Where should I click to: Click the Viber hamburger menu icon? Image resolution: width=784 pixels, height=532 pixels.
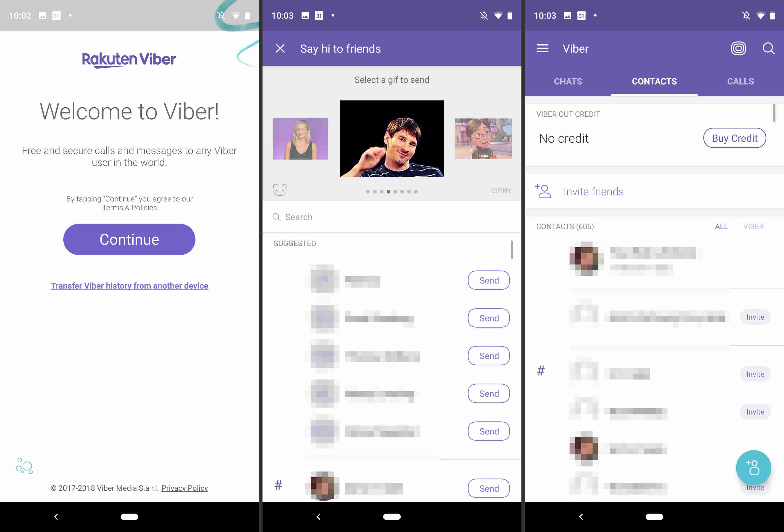[542, 49]
